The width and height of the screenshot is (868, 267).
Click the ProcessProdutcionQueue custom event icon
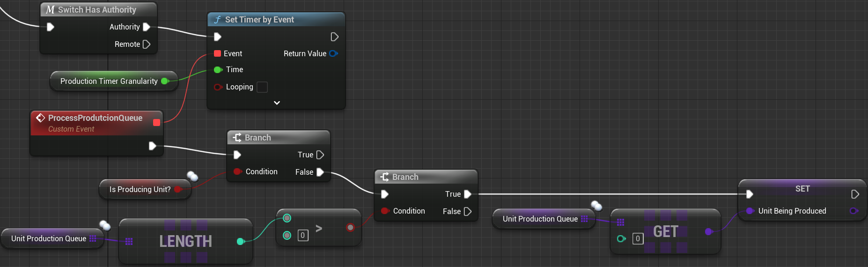pos(41,118)
